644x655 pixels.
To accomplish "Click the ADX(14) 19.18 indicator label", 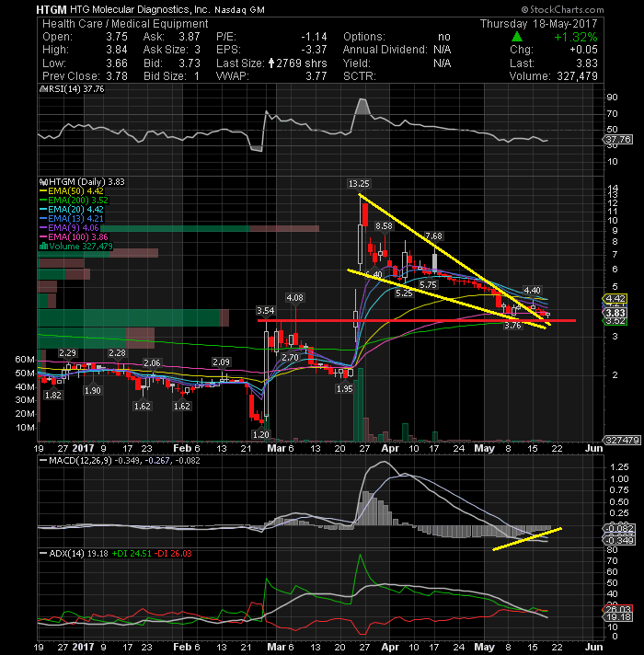I will [x=74, y=554].
